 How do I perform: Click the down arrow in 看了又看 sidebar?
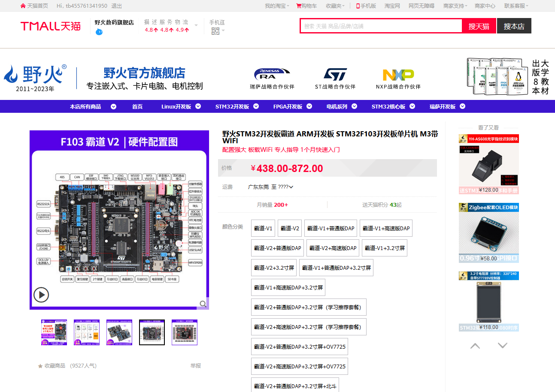click(x=503, y=345)
